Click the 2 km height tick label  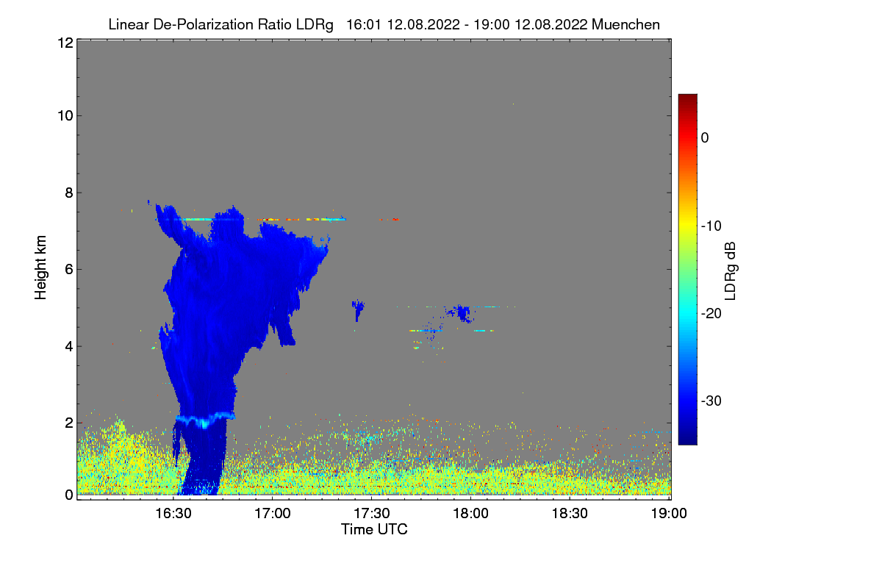pos(68,423)
